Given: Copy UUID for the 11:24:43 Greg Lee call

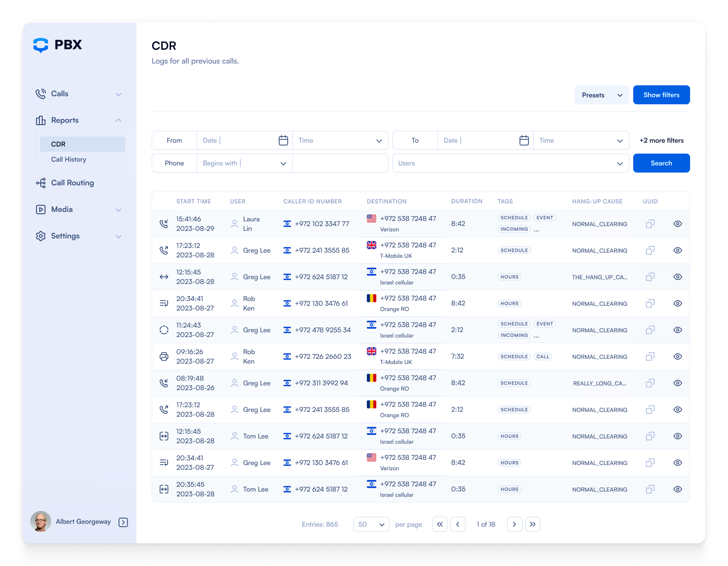Looking at the screenshot, I should (650, 330).
